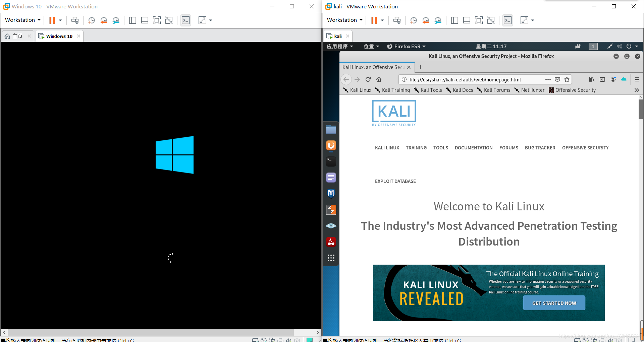Open Files from Kali dock

click(x=331, y=129)
